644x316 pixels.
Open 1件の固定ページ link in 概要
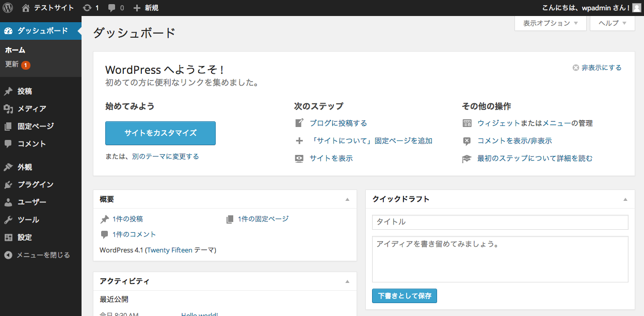pyautogui.click(x=263, y=219)
